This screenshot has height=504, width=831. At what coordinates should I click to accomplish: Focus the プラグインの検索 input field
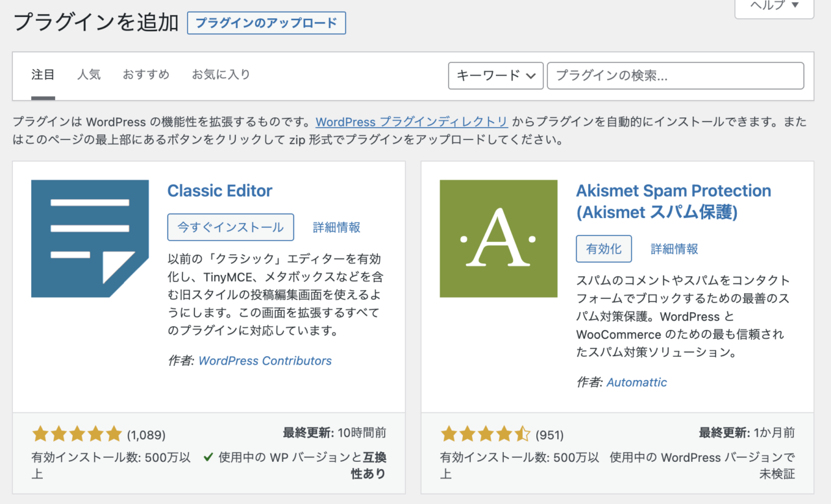(676, 76)
